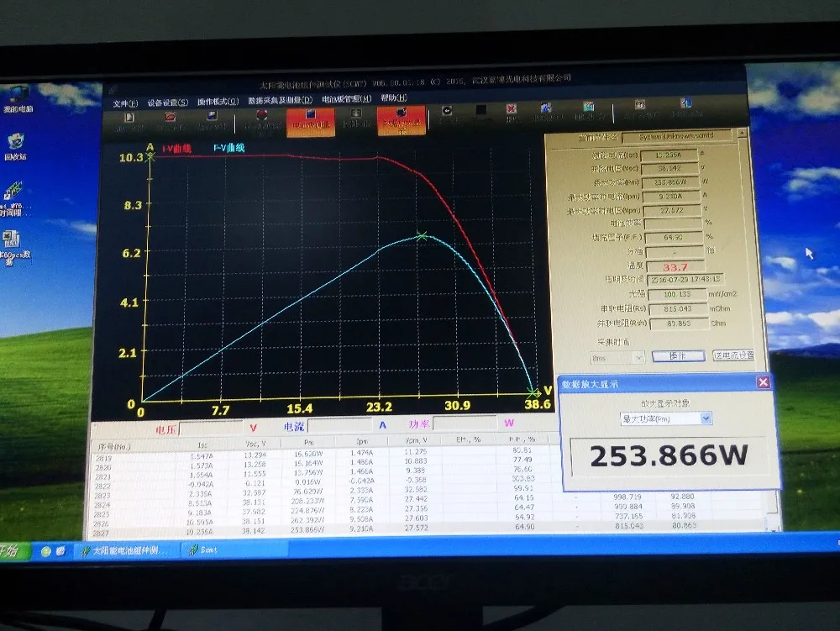Screen dimensions: 840x631
Task: Click the 815.043 series resistance field
Action: point(678,309)
